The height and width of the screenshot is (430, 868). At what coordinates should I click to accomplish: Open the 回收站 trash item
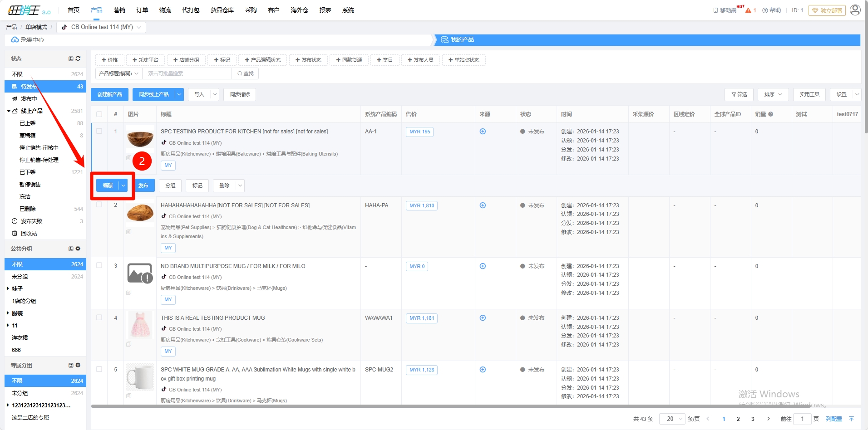(29, 234)
